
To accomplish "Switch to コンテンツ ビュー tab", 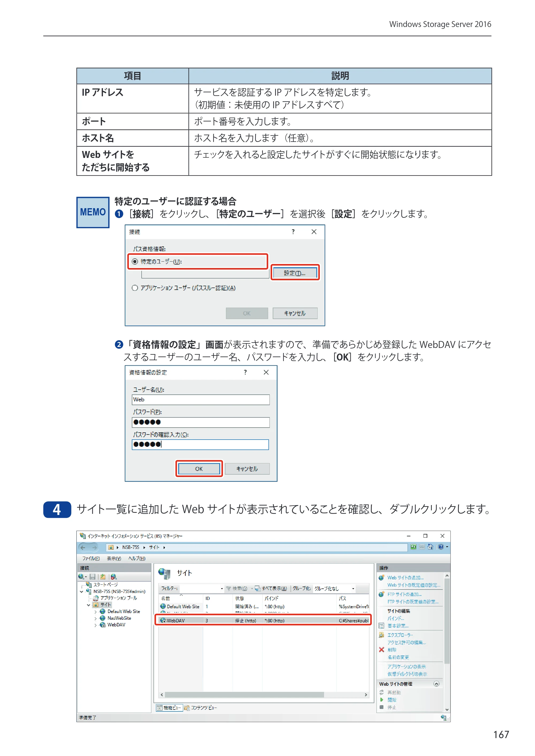I will point(201,708).
